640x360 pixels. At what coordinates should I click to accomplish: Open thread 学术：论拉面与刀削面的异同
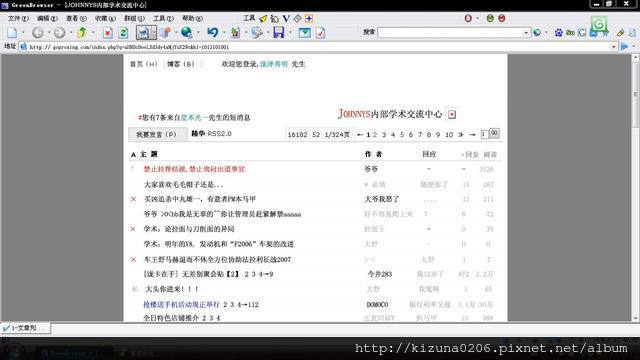pos(189,229)
